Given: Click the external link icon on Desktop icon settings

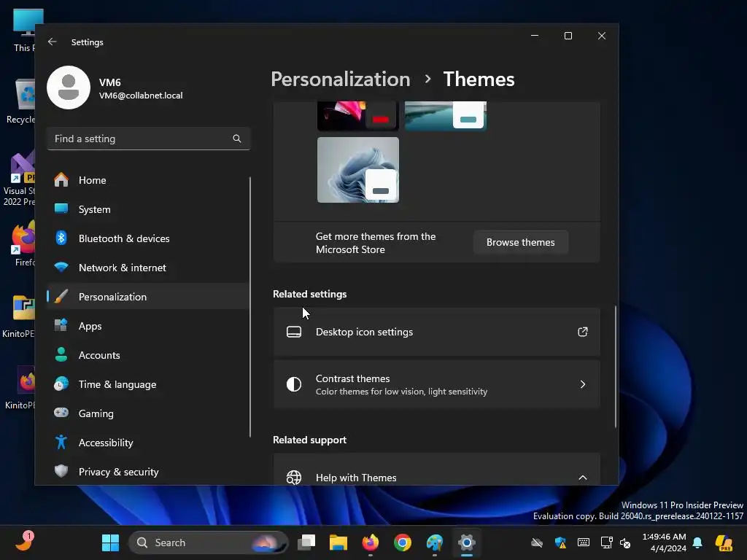Looking at the screenshot, I should tap(583, 332).
